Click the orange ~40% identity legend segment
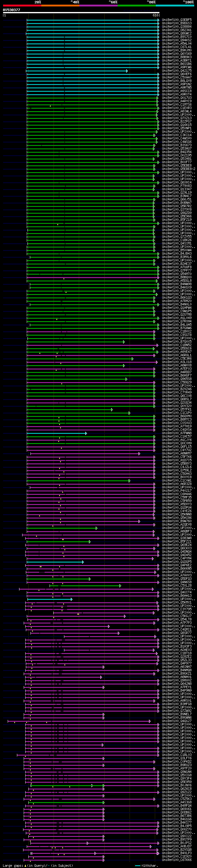Screen dimensions: 197x868 pos(60,6)
